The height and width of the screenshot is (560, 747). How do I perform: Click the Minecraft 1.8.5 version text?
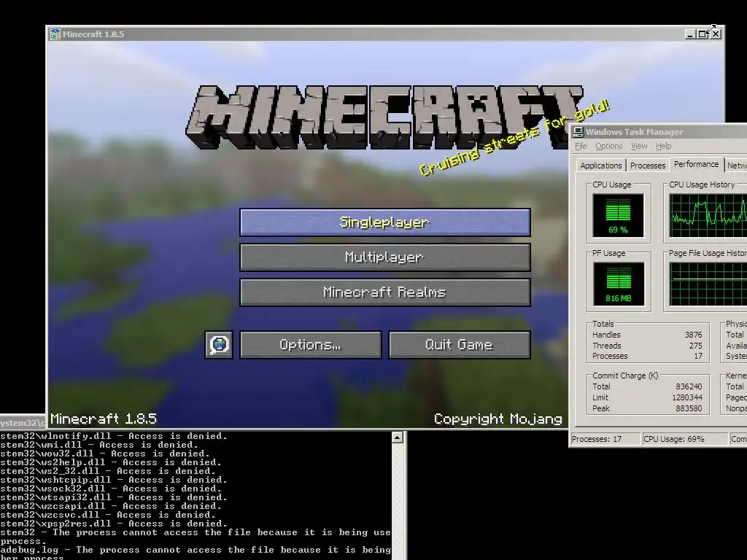click(x=104, y=419)
